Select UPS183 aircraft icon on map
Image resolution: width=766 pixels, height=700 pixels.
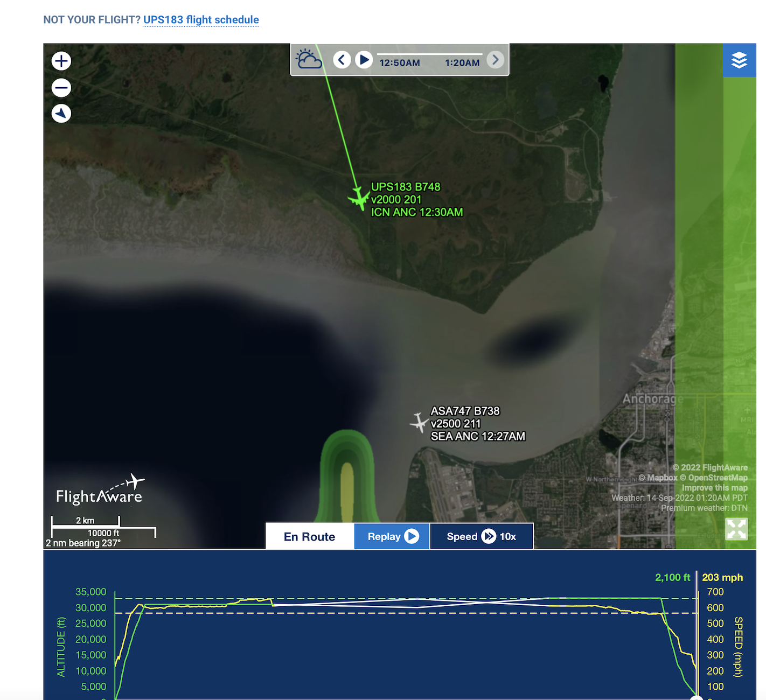pyautogui.click(x=358, y=198)
